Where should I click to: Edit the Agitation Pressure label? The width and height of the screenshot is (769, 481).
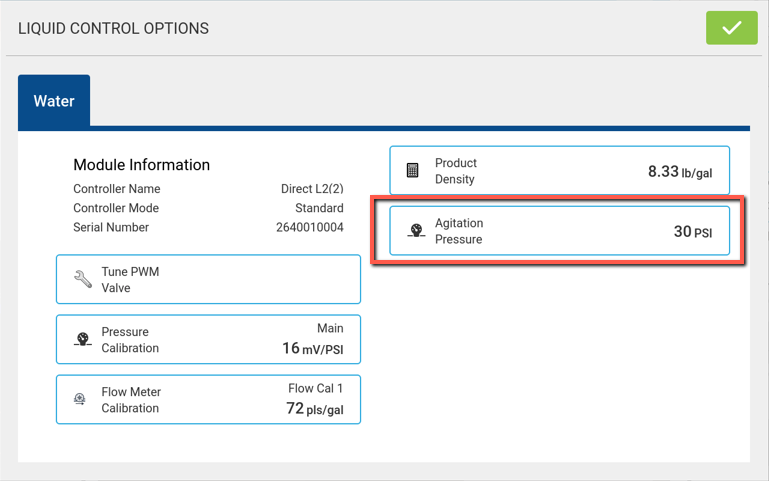(x=459, y=231)
